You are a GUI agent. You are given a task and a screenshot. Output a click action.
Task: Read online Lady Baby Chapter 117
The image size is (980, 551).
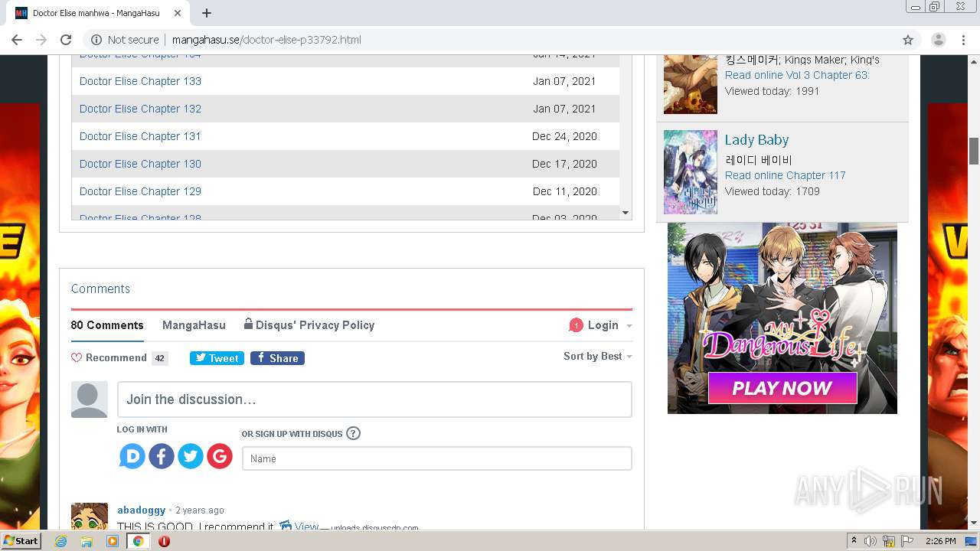(786, 175)
